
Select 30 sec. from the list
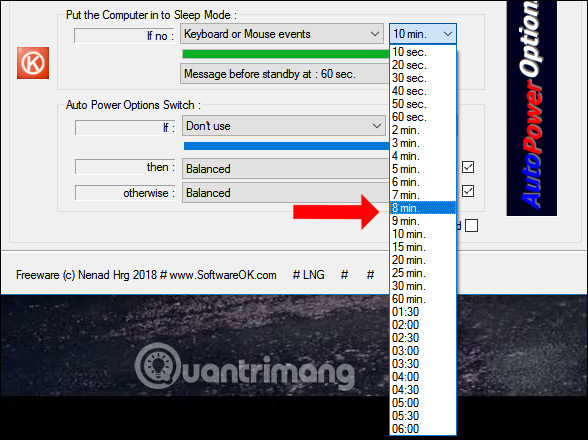423,78
